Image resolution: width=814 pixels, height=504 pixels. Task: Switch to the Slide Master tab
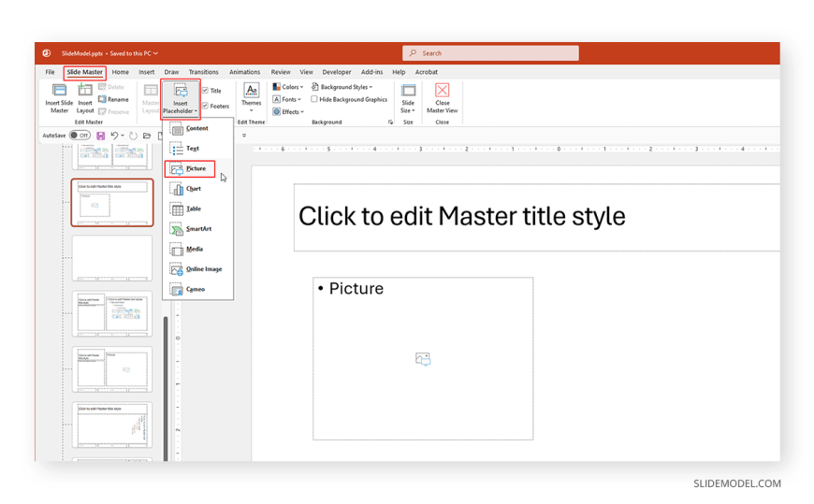click(84, 72)
